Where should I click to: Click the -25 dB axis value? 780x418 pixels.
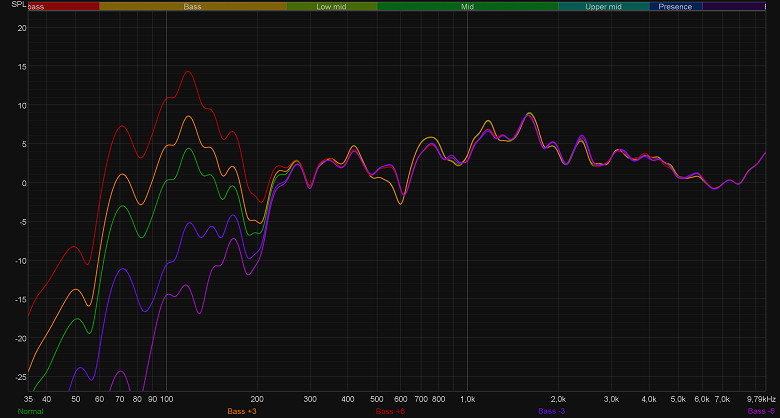(x=21, y=377)
